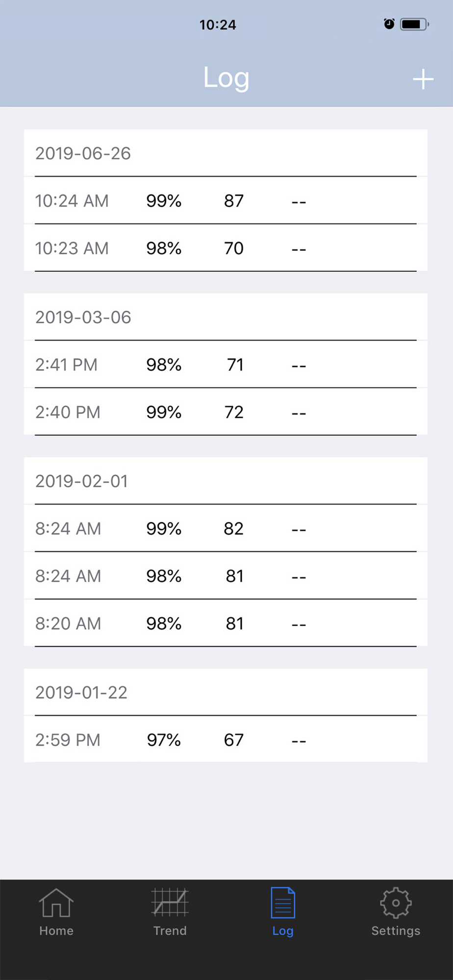
Task: Tap the plus icon to add log entry
Action: click(423, 79)
